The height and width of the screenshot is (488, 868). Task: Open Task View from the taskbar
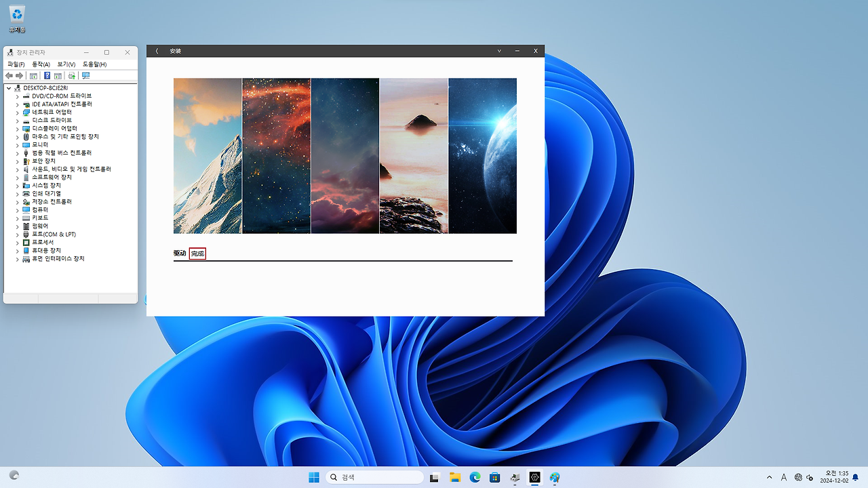(435, 477)
